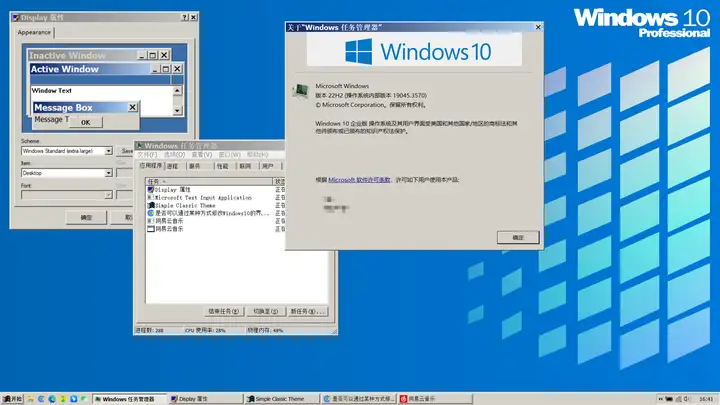Switch to Simple Classic Theme taskbar button

point(281,399)
